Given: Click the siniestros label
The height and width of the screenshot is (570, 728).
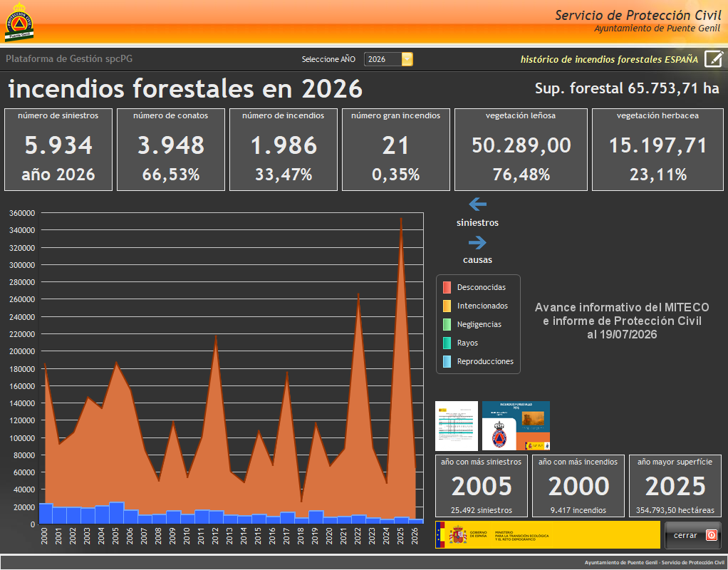Looking at the screenshot, I should (477, 223).
